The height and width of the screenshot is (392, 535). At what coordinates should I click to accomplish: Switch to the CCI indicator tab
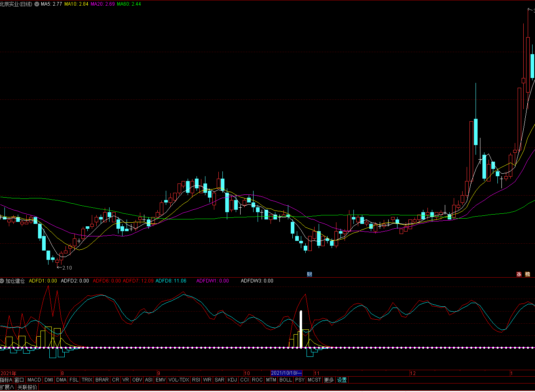click(x=245, y=380)
